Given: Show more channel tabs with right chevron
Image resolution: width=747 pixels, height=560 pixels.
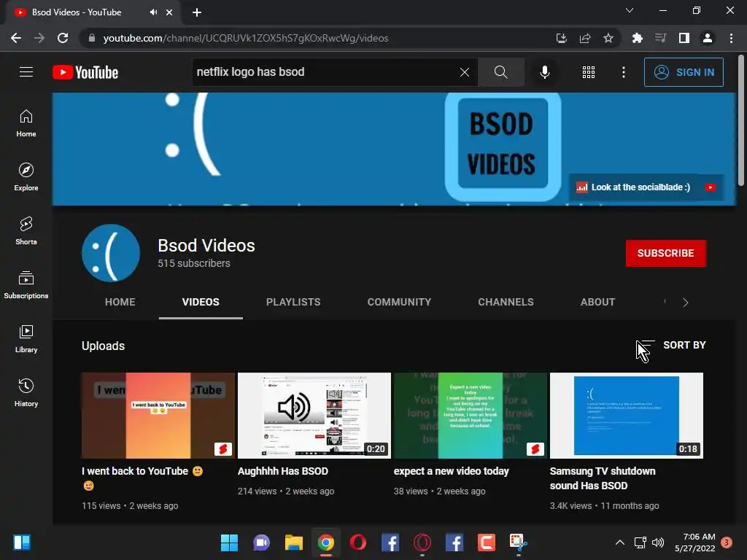Looking at the screenshot, I should point(686,303).
